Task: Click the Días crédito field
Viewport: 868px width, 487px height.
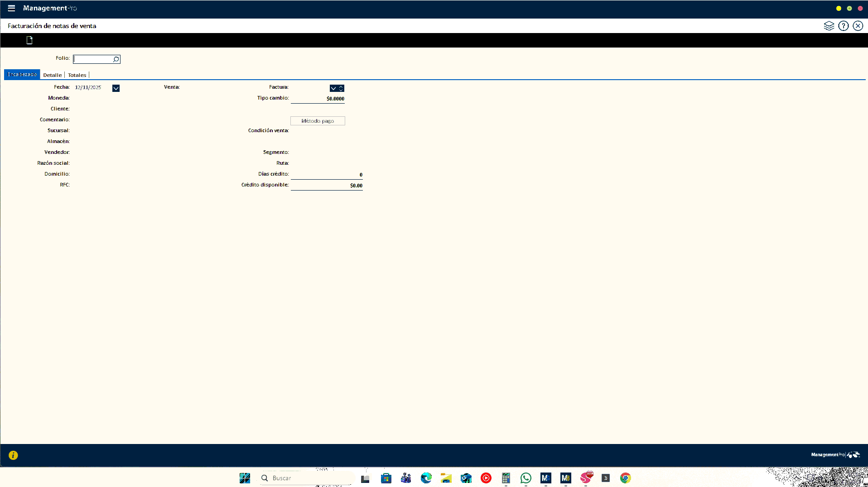Action: [x=327, y=175]
